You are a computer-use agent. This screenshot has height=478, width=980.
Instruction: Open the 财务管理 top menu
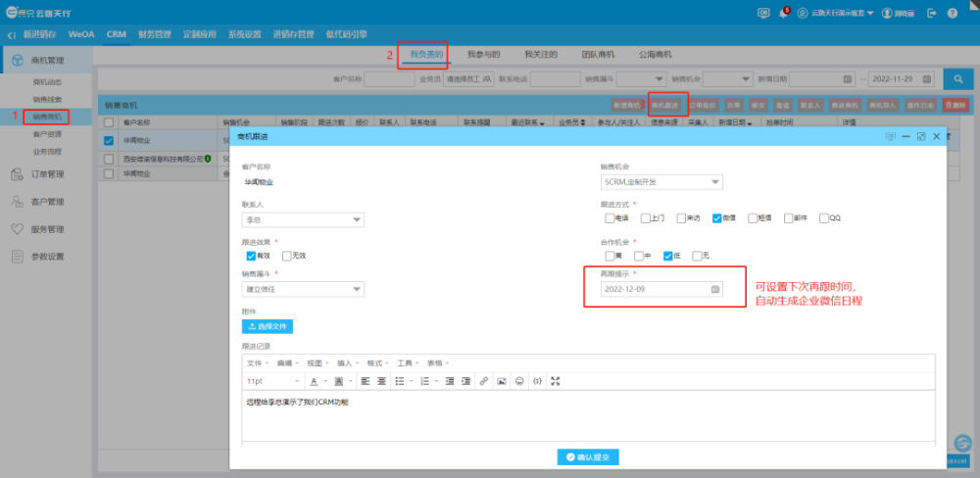(155, 35)
